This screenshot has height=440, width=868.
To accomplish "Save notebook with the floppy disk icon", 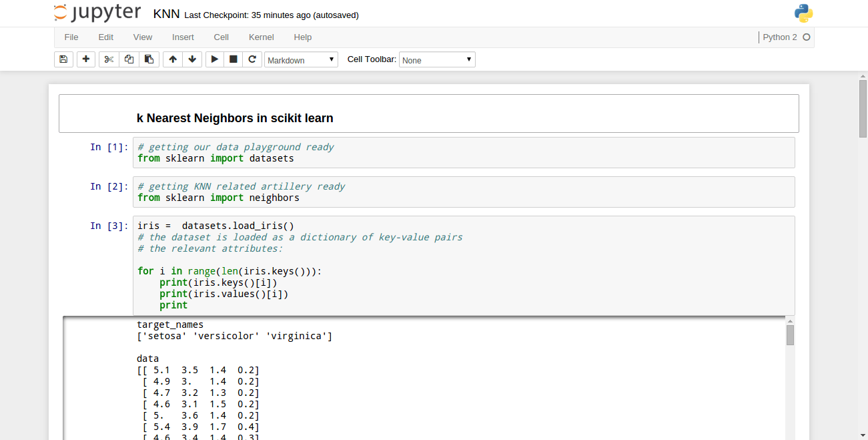I will [63, 59].
